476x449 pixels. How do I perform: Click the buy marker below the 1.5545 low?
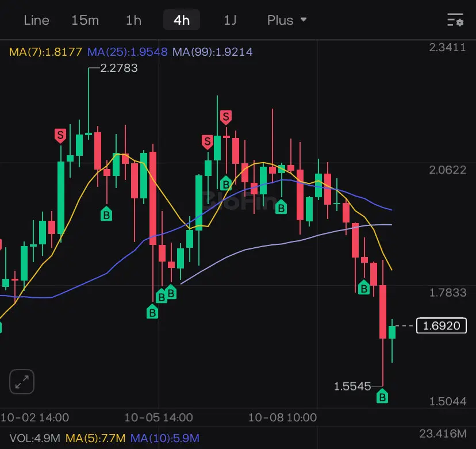(382, 396)
